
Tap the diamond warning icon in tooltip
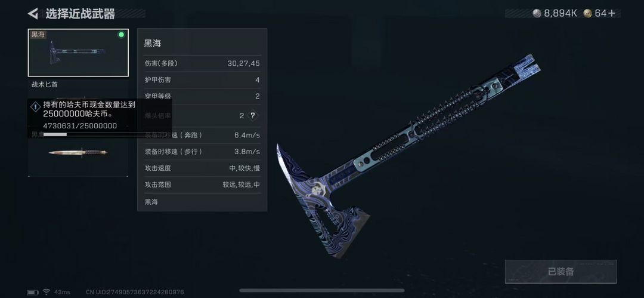coord(35,107)
